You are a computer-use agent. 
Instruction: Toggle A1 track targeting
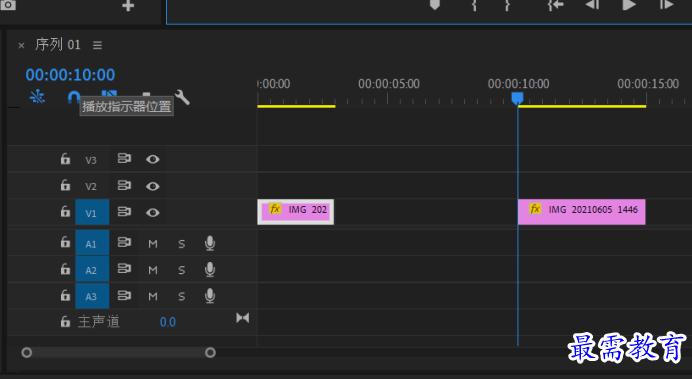coord(92,243)
